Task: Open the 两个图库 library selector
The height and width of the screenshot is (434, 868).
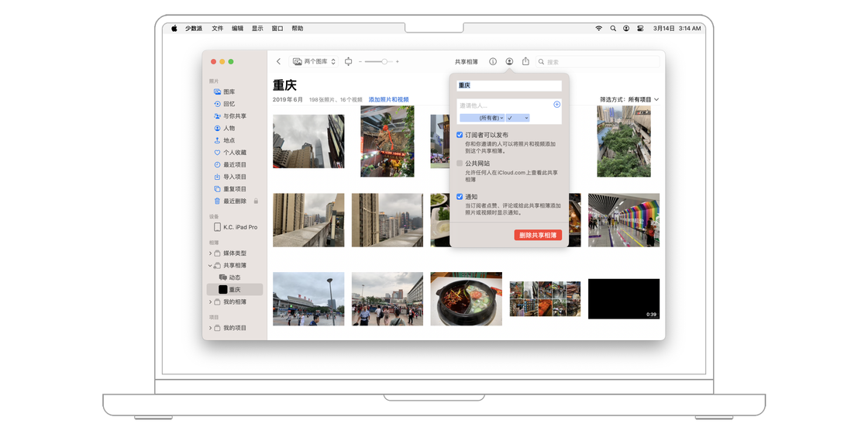Action: (314, 61)
